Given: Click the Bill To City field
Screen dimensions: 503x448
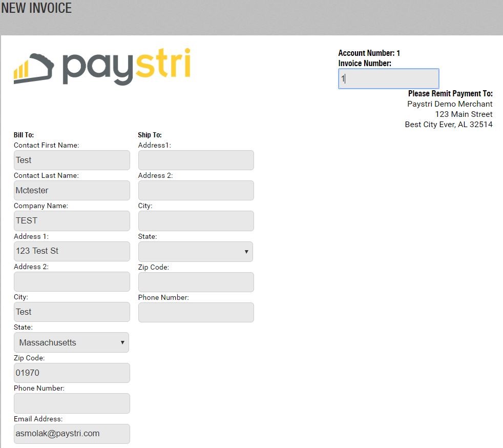Looking at the screenshot, I should coord(71,312).
